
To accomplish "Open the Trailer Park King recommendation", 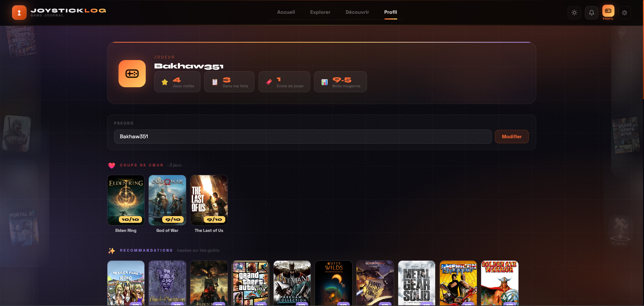I will (x=126, y=283).
